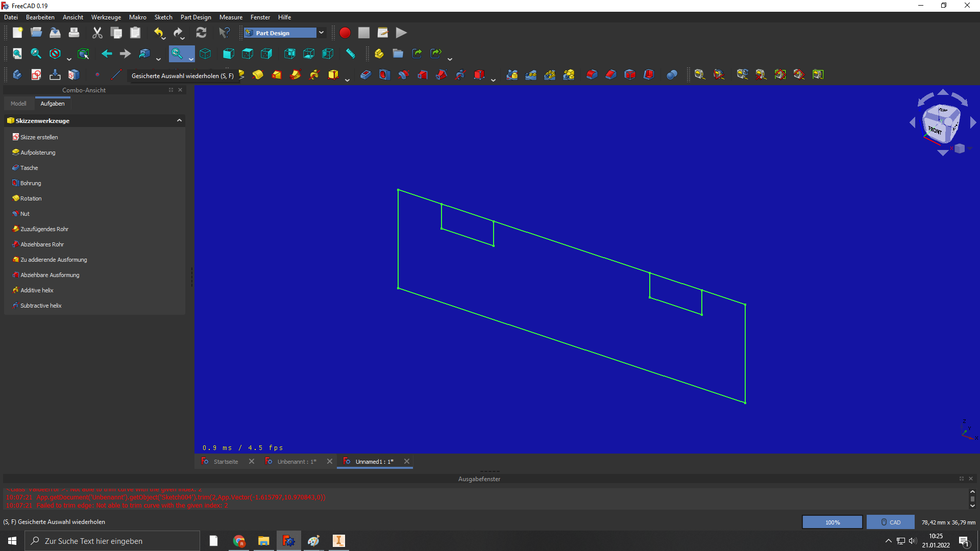This screenshot has width=980, height=551.
Task: Toggle the draw style icon
Action: point(55,54)
